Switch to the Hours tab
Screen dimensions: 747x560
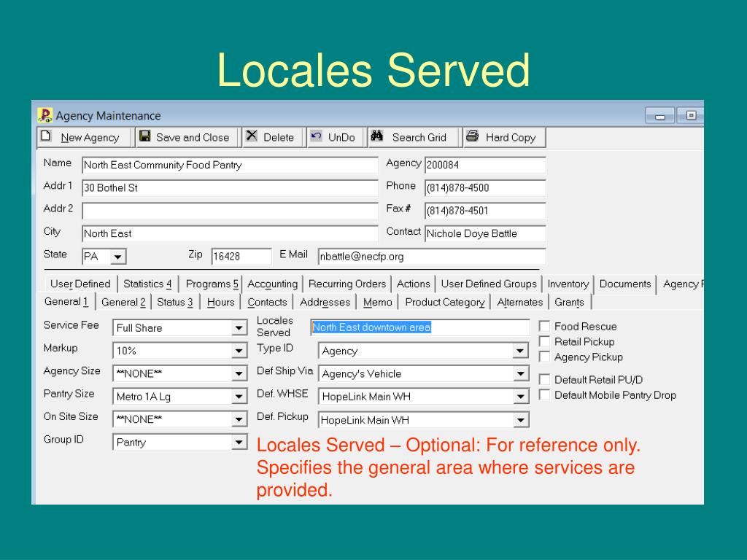point(220,302)
